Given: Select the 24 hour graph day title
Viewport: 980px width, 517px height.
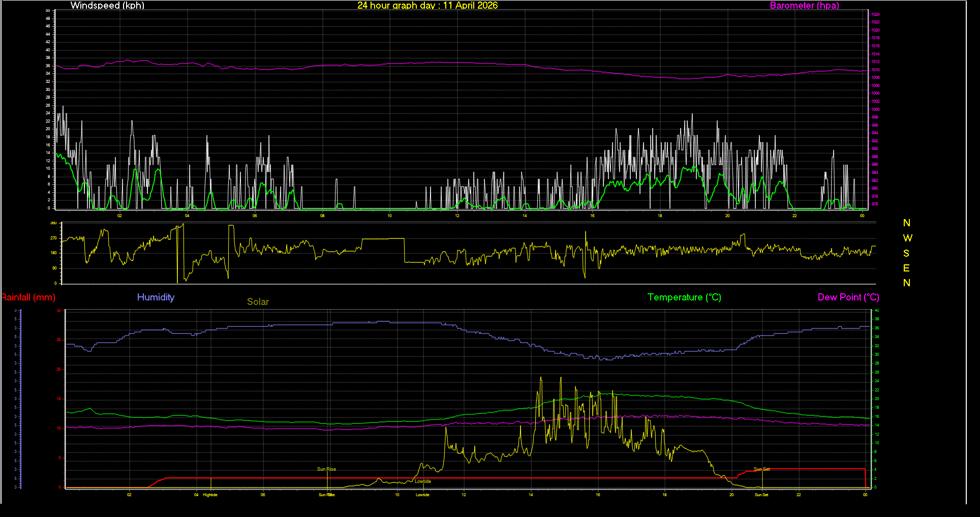Looking at the screenshot, I should coord(427,6).
